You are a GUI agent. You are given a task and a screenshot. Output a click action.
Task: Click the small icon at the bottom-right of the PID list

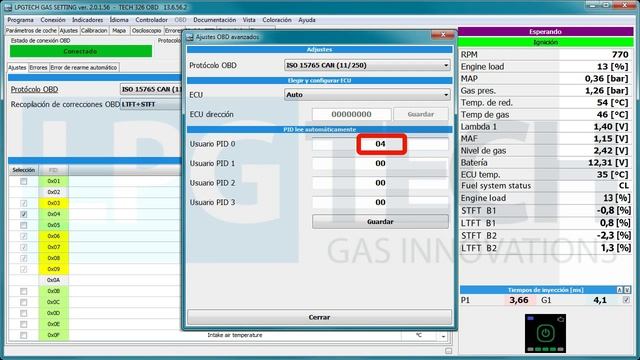[x=449, y=351]
